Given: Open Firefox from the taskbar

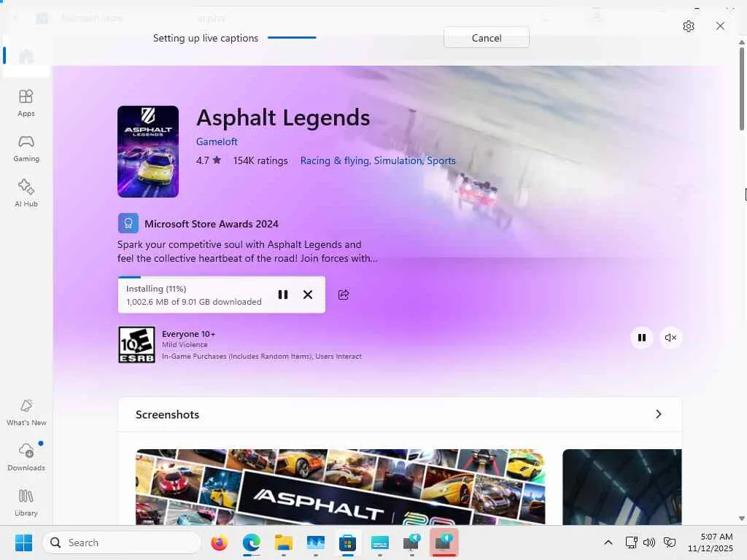Looking at the screenshot, I should [219, 542].
